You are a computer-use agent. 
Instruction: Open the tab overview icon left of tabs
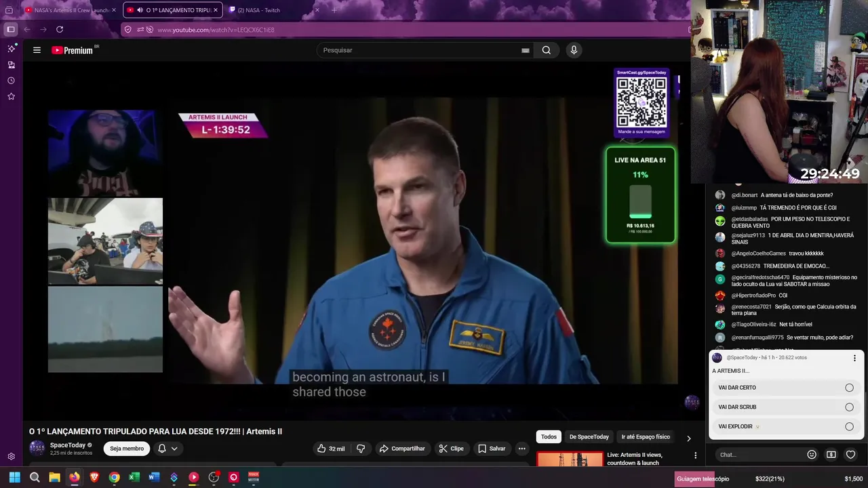[x=9, y=10]
